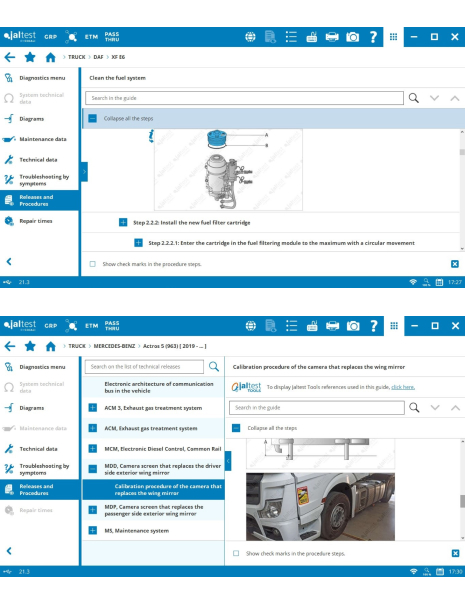Follow the 'click here' Jaltest Tools link
465x604 pixels.
[x=403, y=387]
